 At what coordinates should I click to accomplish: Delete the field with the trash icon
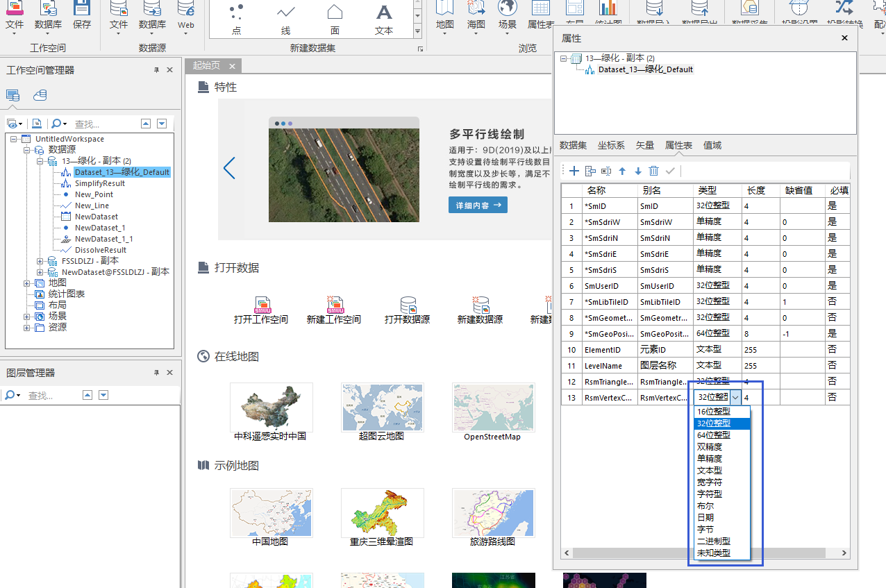coord(653,171)
